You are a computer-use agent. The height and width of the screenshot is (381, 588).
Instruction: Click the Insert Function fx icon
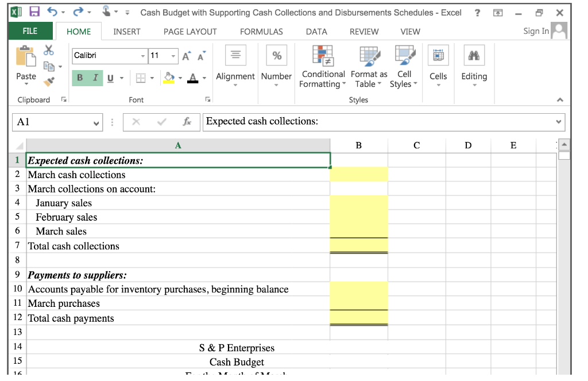(187, 122)
